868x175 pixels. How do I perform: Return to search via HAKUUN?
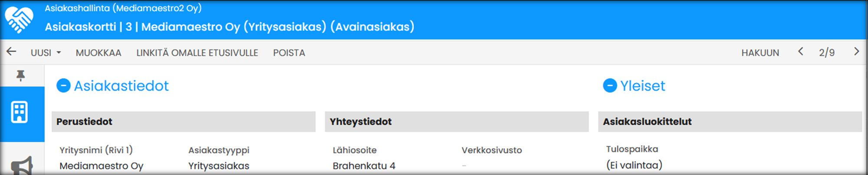[760, 53]
